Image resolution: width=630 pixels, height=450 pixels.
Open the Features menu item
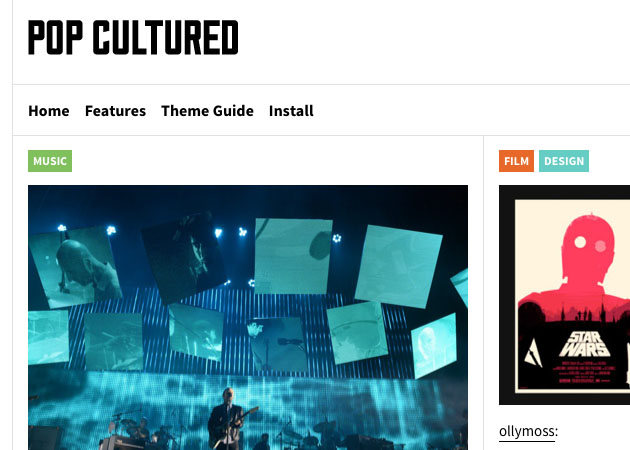pos(115,111)
